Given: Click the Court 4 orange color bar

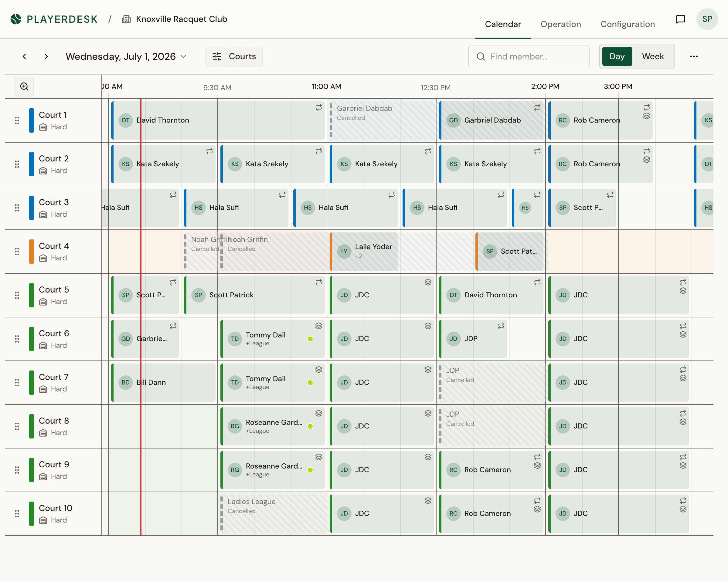Looking at the screenshot, I should [x=31, y=252].
